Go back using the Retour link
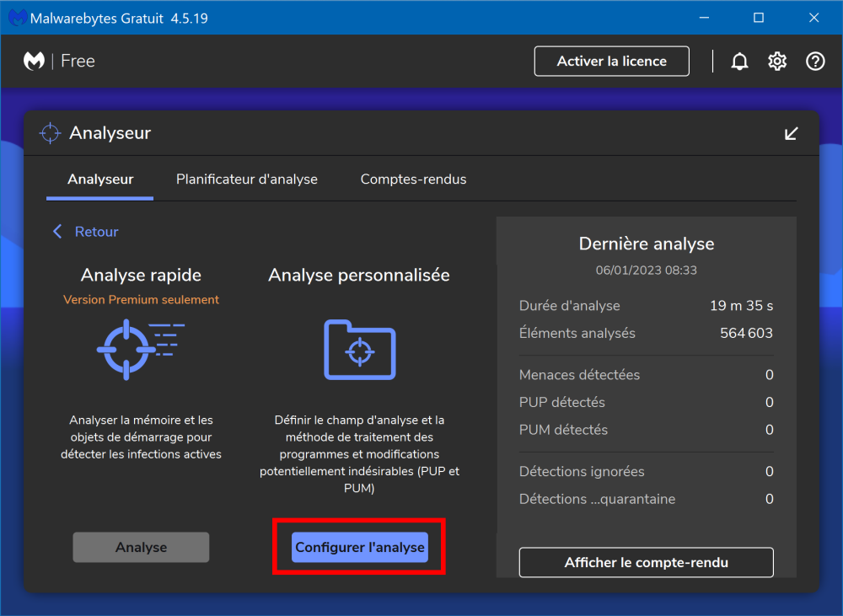843x616 pixels. [x=96, y=232]
